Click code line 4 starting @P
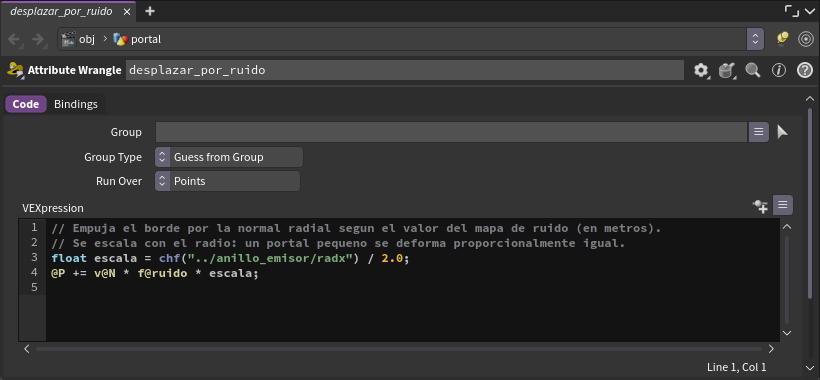Image resolution: width=820 pixels, height=380 pixels. click(155, 273)
